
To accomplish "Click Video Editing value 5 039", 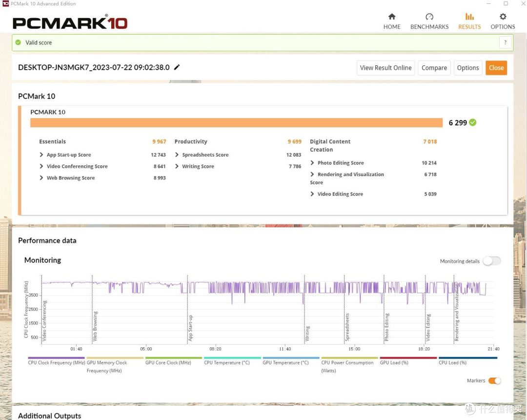I will 430,194.
